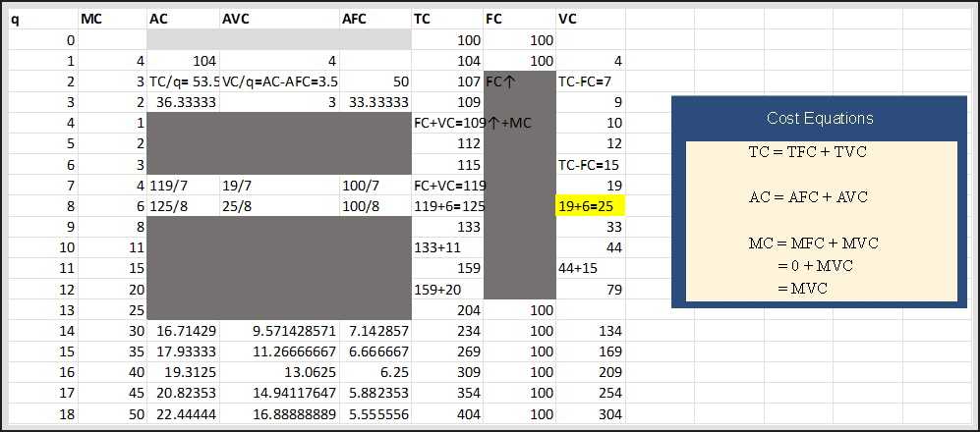Click the q value 18
The height and width of the screenshot is (432, 980).
coord(42,414)
